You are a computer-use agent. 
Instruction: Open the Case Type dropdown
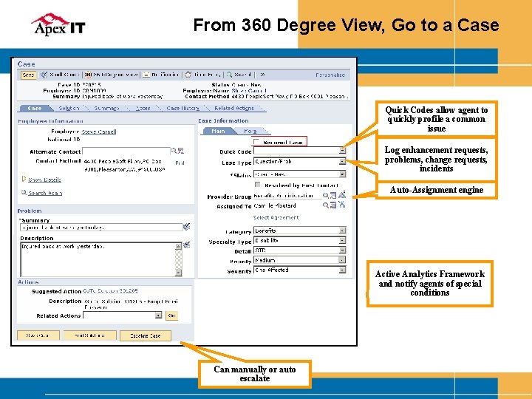(x=342, y=162)
